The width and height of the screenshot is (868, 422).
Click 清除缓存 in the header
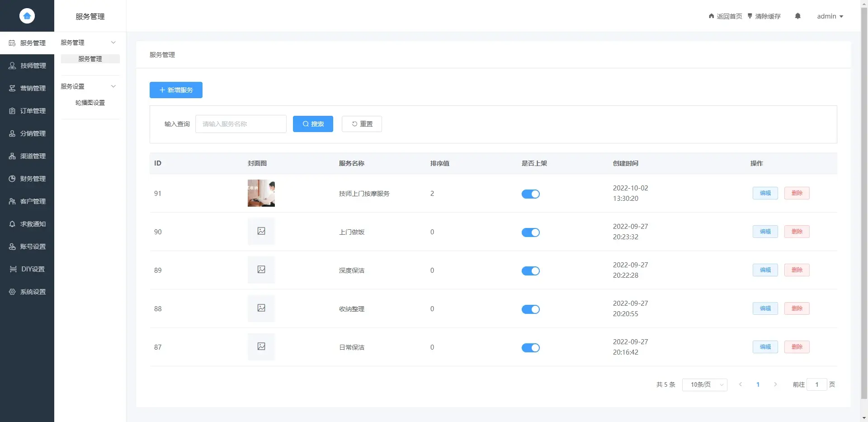[x=764, y=16]
